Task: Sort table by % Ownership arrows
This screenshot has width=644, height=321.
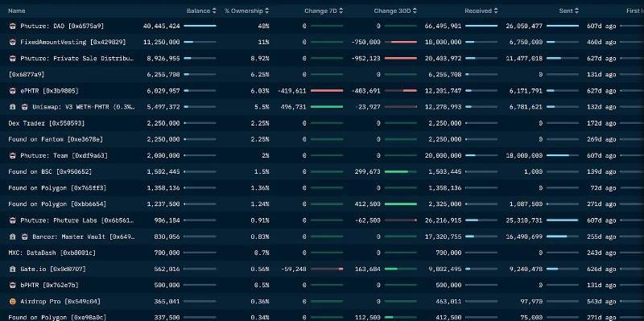Action: click(x=267, y=11)
